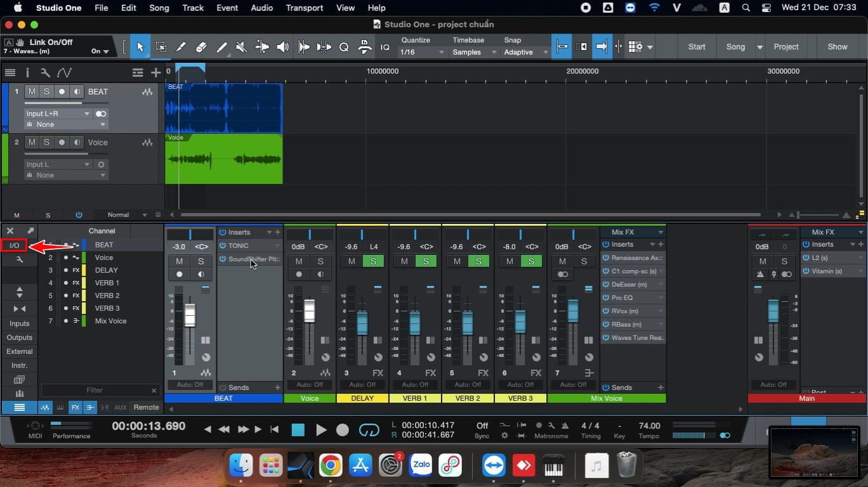Open BEAT track Input L+R dropdown
The image size is (868, 487).
(58, 114)
